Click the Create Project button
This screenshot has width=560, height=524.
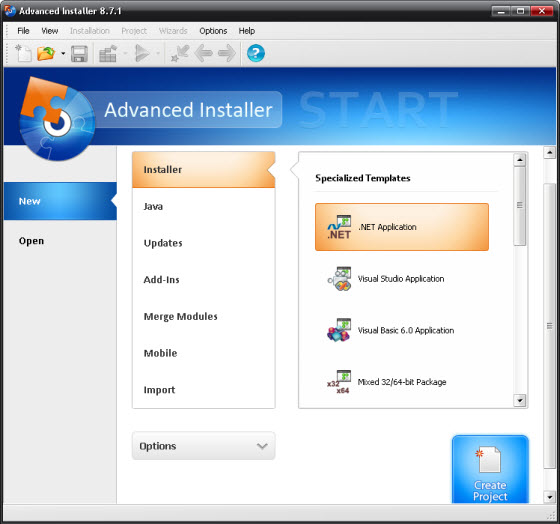click(x=490, y=470)
